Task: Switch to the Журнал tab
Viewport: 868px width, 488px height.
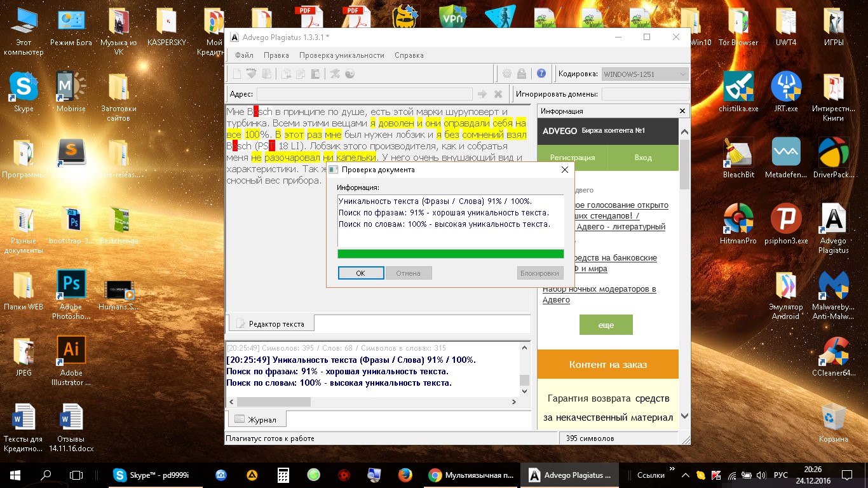Action: 257,419
